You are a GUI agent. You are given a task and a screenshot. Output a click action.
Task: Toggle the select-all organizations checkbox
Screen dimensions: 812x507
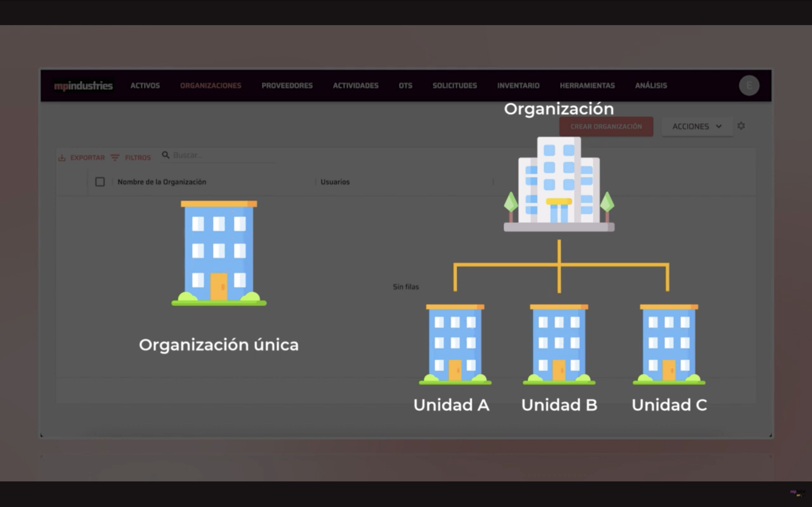click(100, 182)
